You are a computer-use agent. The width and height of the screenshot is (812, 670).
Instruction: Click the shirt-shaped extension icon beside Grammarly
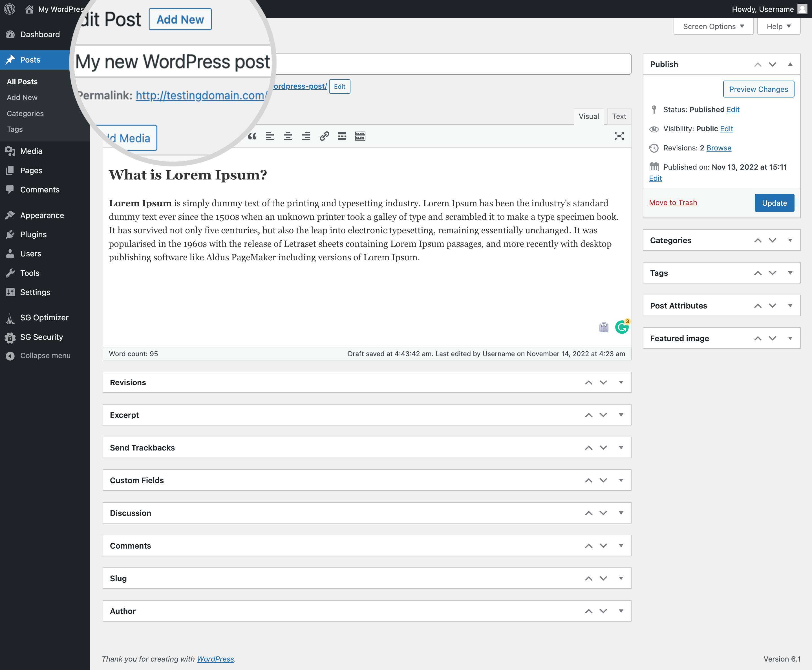[604, 327]
